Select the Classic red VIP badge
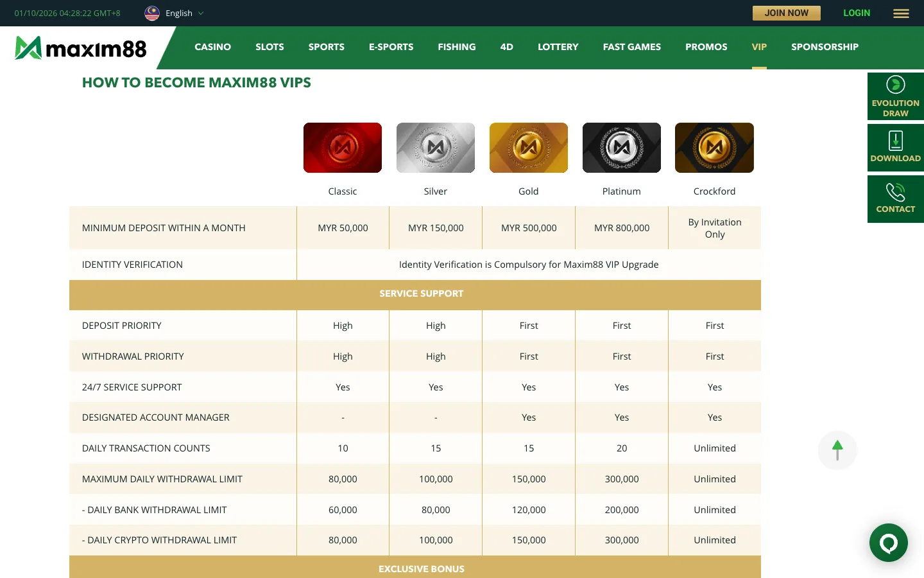924x578 pixels. [x=343, y=148]
